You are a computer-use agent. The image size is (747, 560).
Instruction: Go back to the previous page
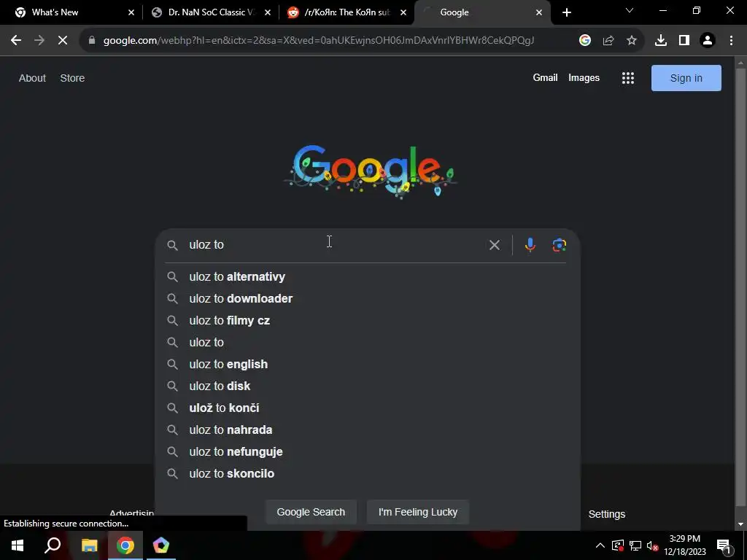[x=16, y=41]
